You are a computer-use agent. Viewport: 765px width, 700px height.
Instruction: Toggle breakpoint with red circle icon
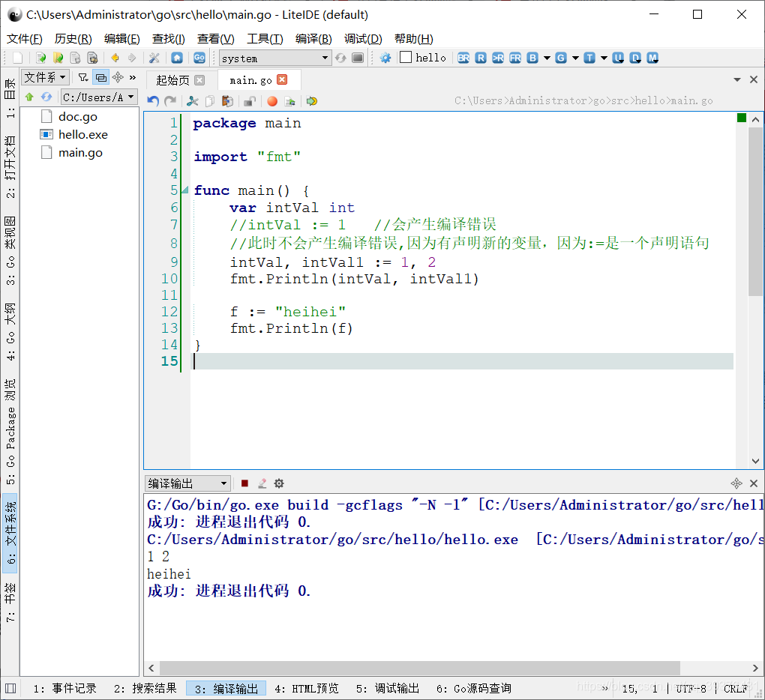pyautogui.click(x=272, y=101)
